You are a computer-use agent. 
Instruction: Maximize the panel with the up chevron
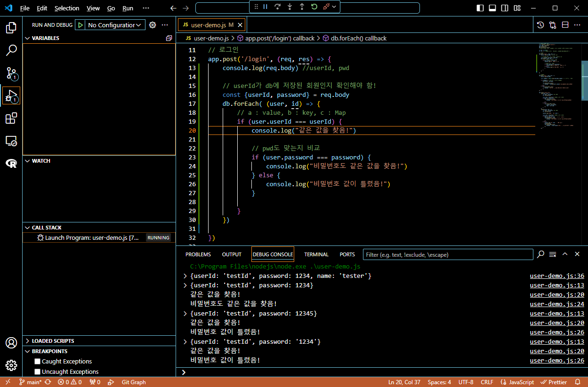pyautogui.click(x=565, y=254)
